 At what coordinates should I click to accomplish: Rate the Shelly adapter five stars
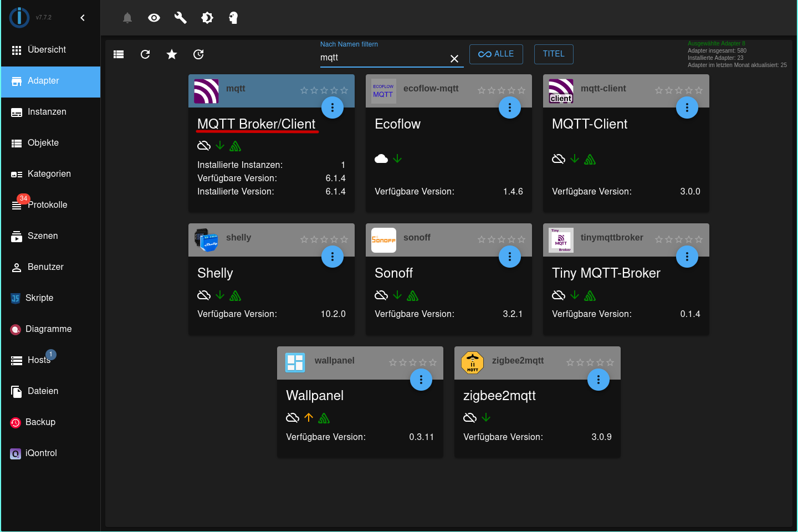(344, 239)
